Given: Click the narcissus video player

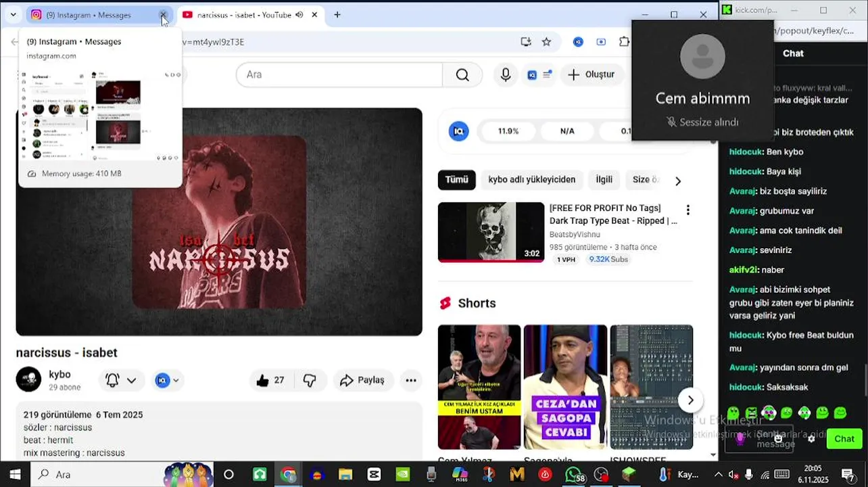Looking at the screenshot, I should pos(219,222).
